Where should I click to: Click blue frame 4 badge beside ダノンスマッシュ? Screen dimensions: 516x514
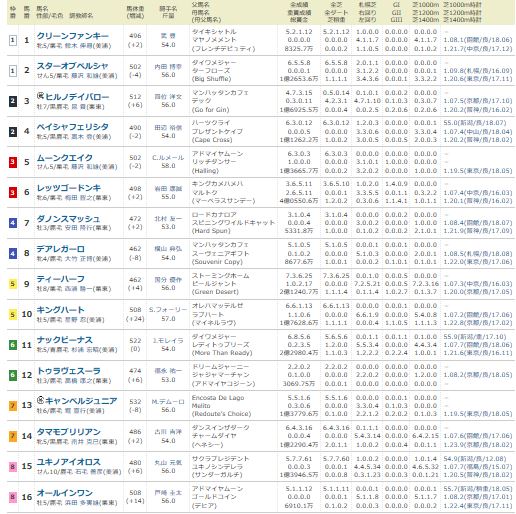click(x=12, y=223)
